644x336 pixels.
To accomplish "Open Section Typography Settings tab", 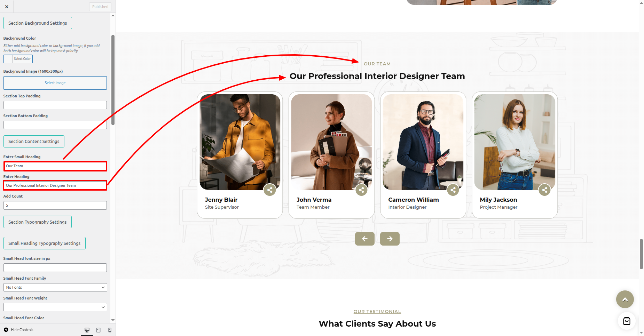I will (37, 222).
